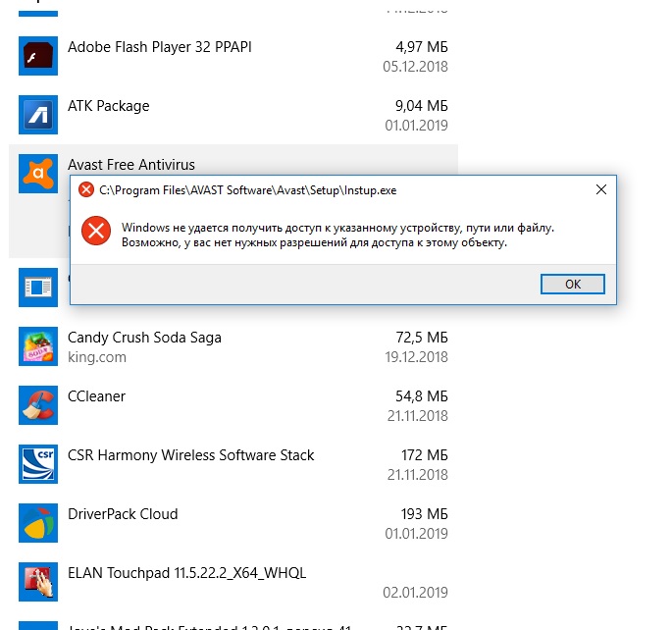This screenshot has height=630, width=672.
Task: Click the DriverPack Cloud icon
Action: click(38, 523)
